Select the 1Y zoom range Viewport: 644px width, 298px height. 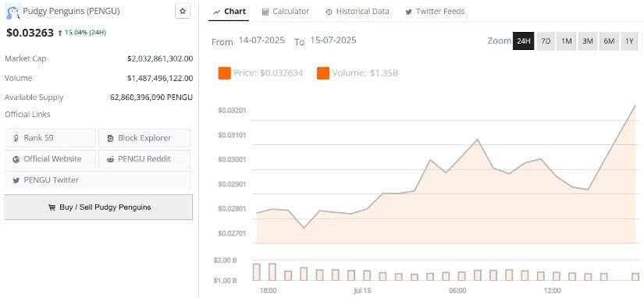[x=629, y=41]
